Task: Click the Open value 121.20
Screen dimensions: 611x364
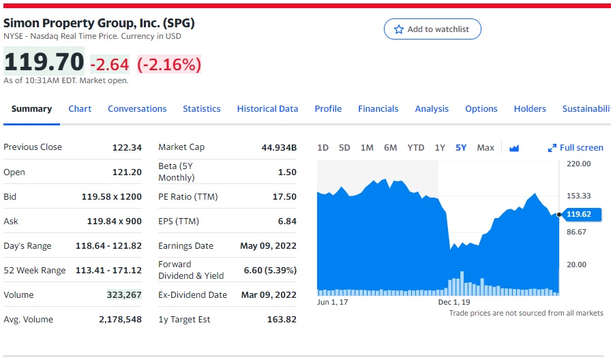Action: coord(127,172)
